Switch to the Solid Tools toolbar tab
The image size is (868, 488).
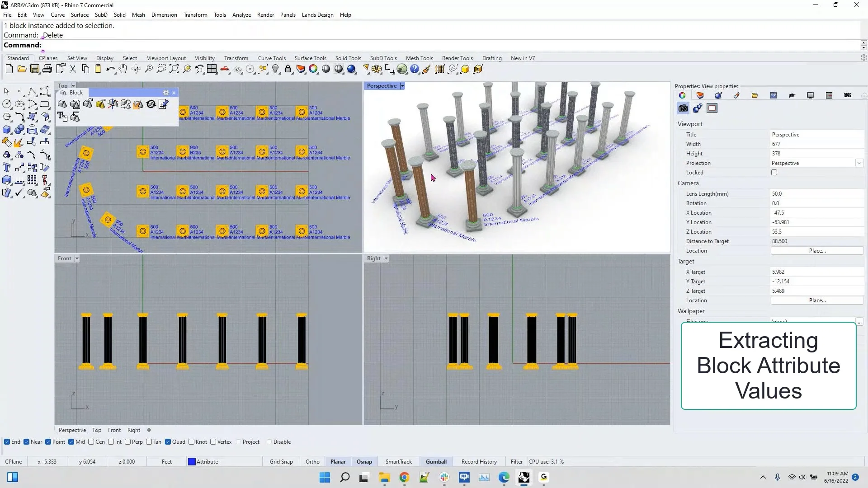tap(348, 58)
